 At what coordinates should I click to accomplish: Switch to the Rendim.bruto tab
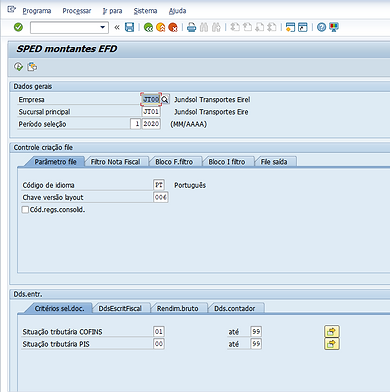[177, 309]
